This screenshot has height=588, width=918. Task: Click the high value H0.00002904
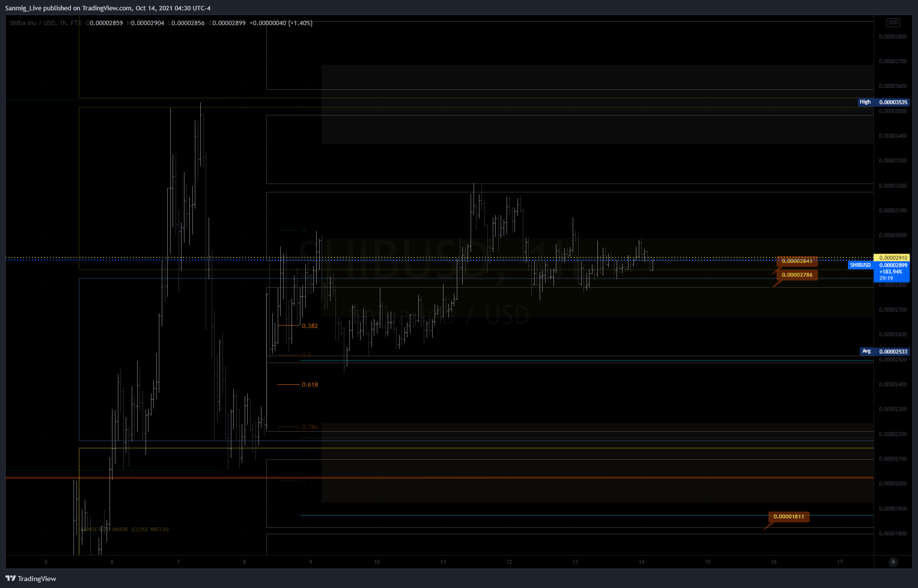click(146, 23)
